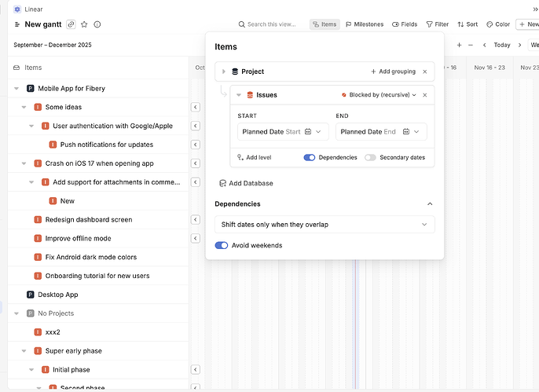Open the Filter toolbar menu
Image resolution: width=539 pixels, height=392 pixels.
click(x=437, y=24)
